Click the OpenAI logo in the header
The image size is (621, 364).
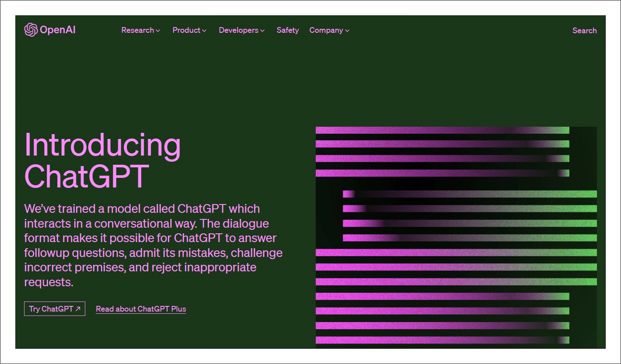click(x=50, y=30)
